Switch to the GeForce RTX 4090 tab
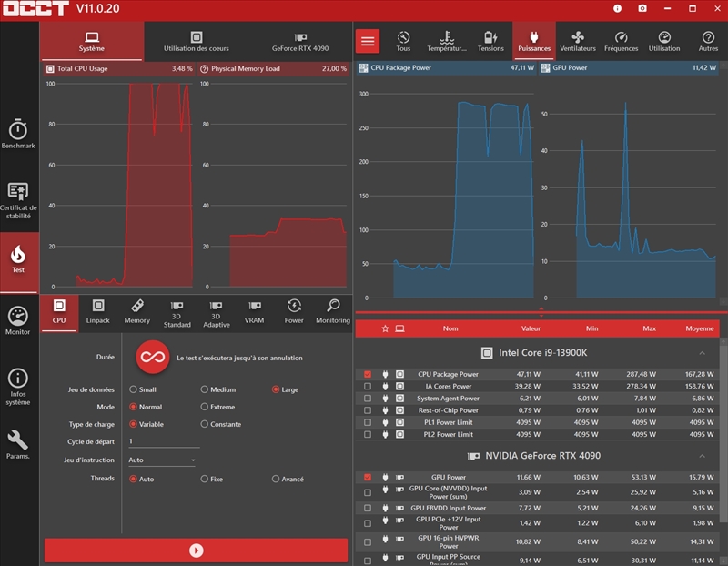The height and width of the screenshot is (566, 728). tap(300, 41)
